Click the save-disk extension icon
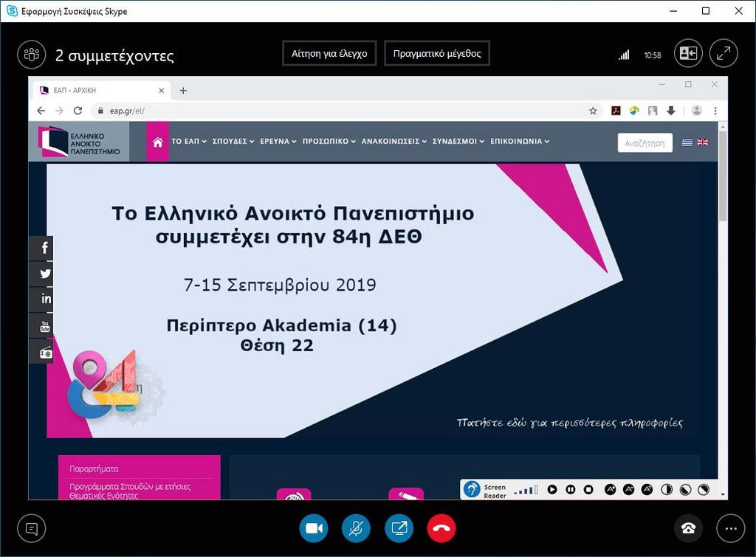This screenshot has height=557, width=756. tap(653, 111)
